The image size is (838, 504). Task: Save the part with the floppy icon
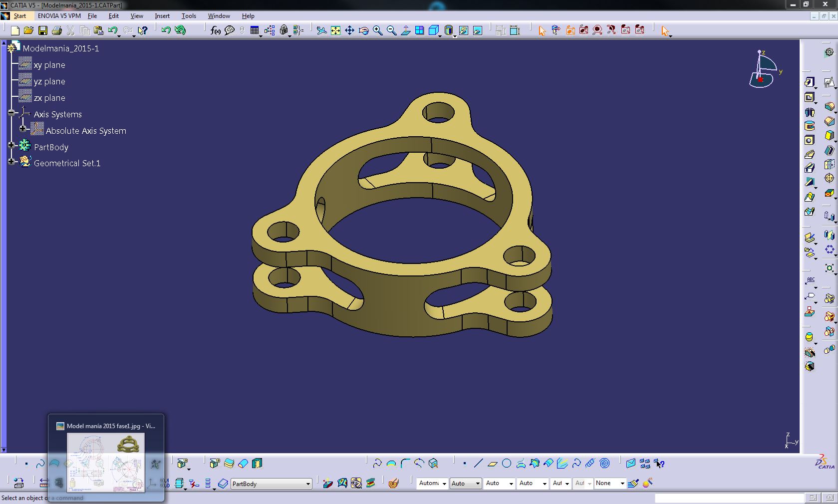(43, 31)
